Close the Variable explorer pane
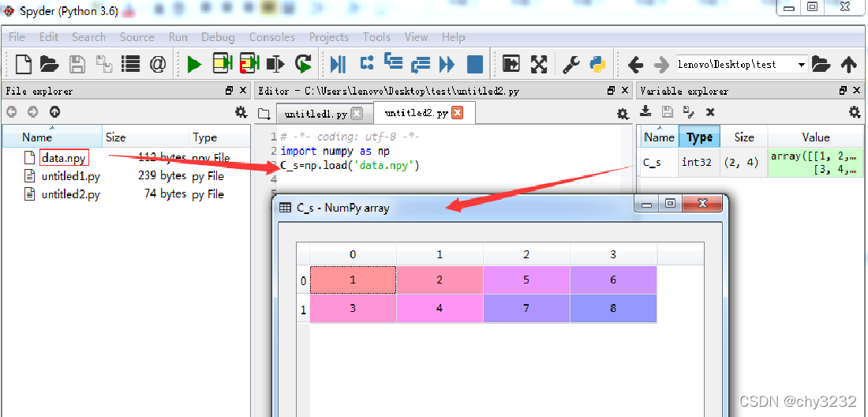 (x=856, y=90)
